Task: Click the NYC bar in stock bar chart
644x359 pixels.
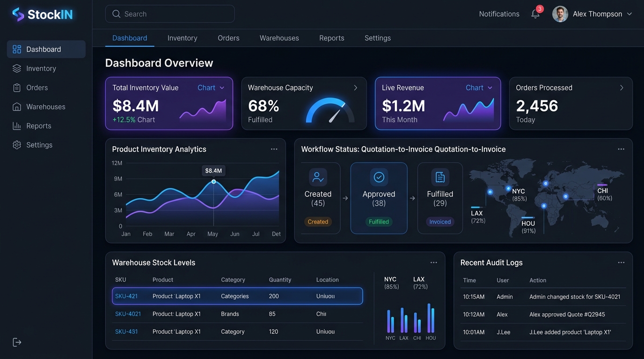Action: [390, 321]
